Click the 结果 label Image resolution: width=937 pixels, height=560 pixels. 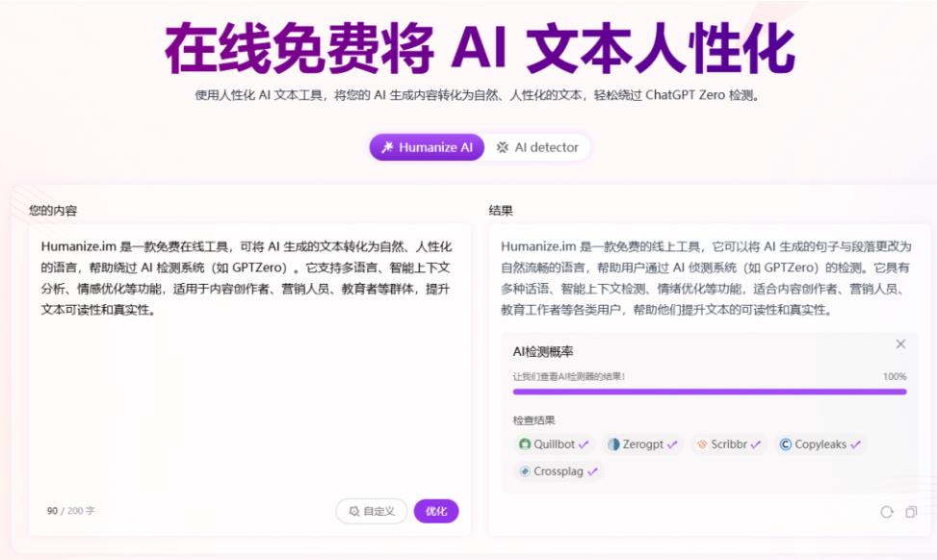coord(501,210)
